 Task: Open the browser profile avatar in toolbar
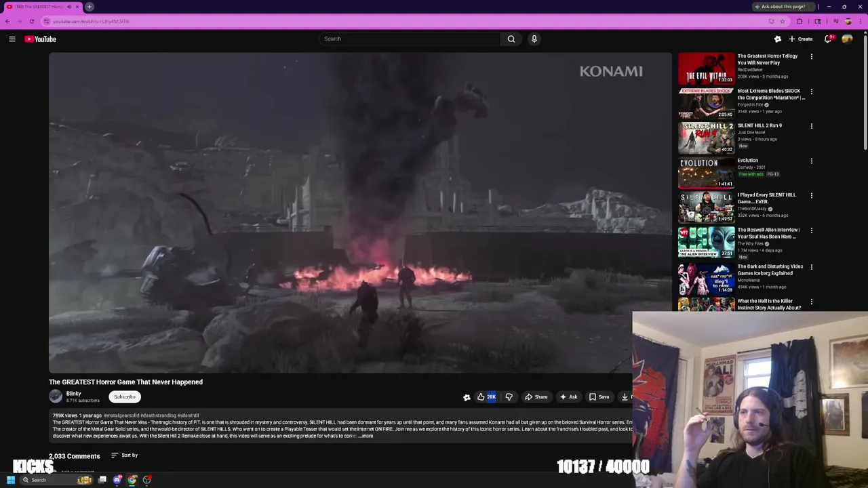848,21
